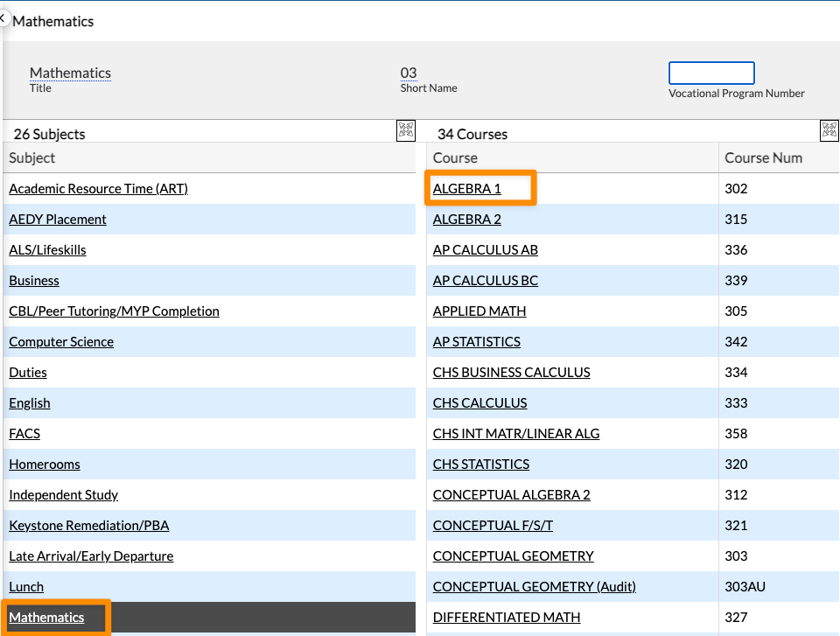The width and height of the screenshot is (840, 636).
Task: Open the AP STATISTICS course
Action: click(x=476, y=342)
